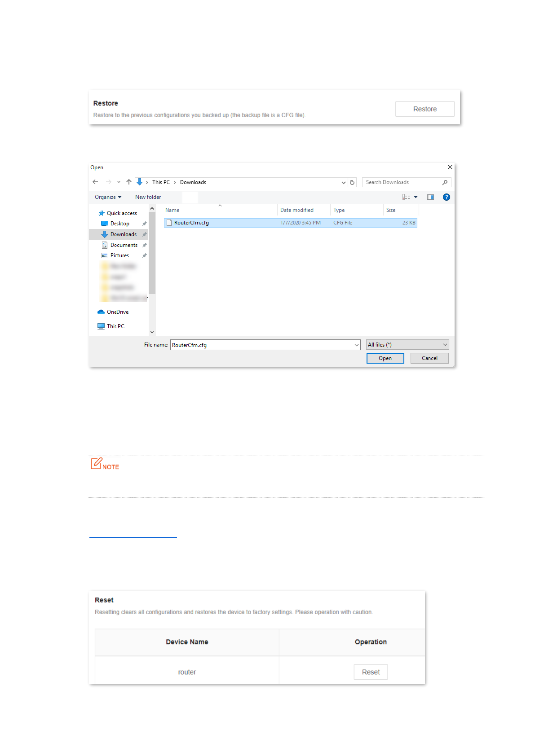The image size is (535, 756).
Task: Select Downloads in the address breadcrumb
Action: click(x=193, y=182)
